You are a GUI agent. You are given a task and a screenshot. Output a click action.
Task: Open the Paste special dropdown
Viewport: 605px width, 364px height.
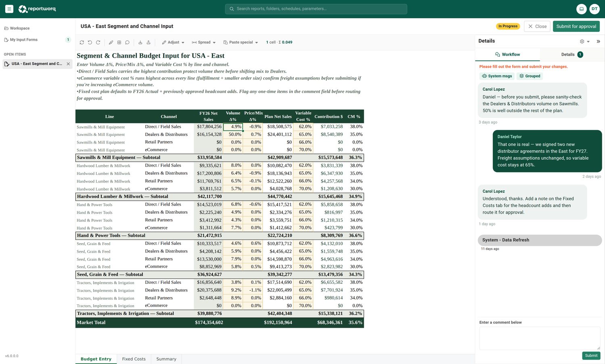click(241, 42)
